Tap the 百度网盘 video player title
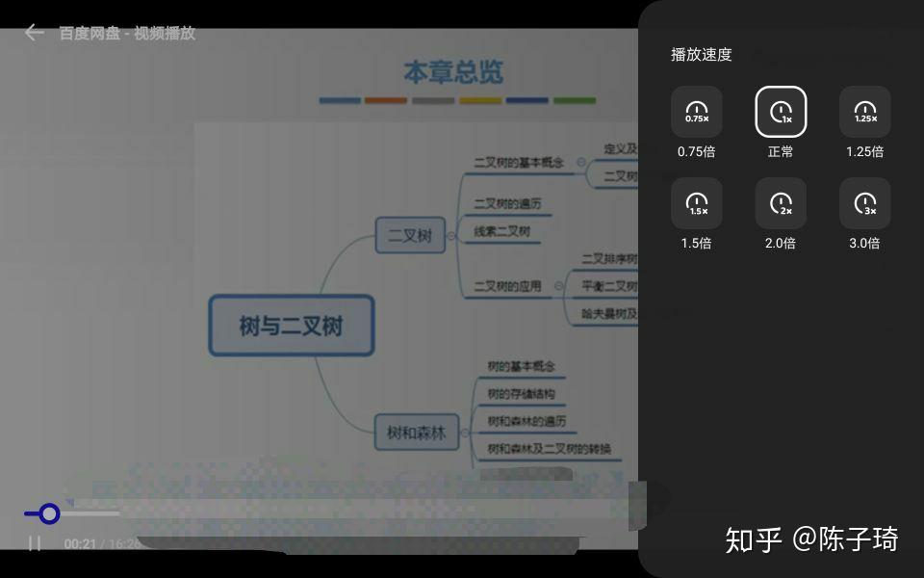This screenshot has width=924, height=578. (x=126, y=33)
